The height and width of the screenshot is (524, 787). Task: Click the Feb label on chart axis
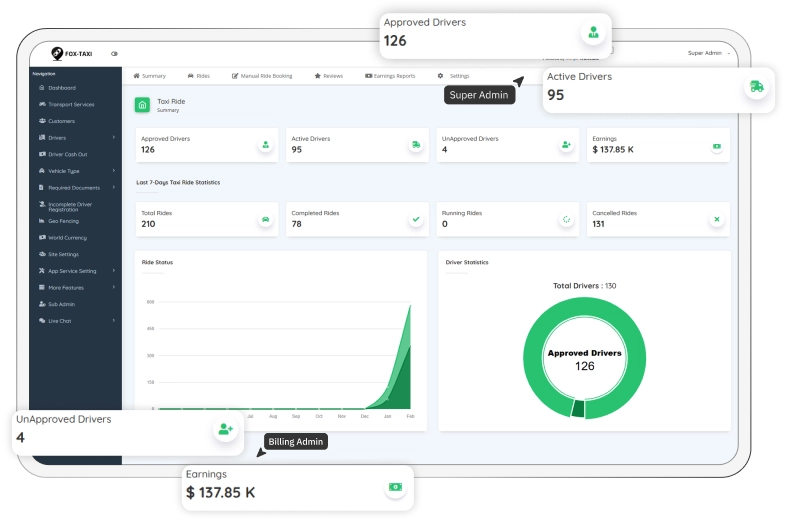pos(410,416)
